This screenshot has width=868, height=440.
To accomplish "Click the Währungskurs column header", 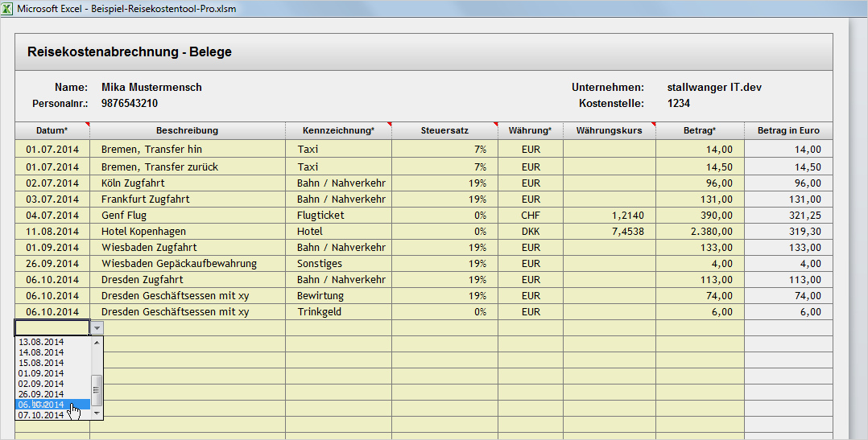I will tap(610, 130).
